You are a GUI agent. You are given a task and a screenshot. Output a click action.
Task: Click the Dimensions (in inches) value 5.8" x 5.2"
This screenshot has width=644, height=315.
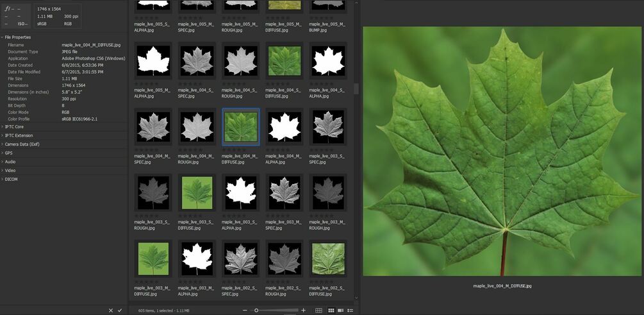pos(72,92)
